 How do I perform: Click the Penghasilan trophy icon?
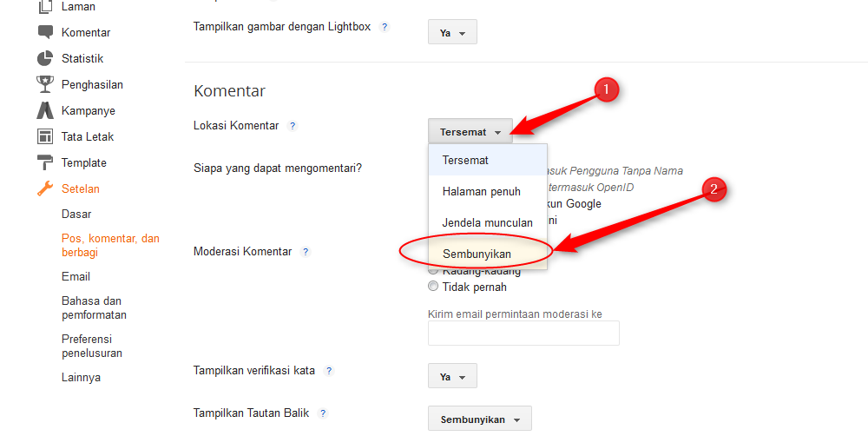pos(45,84)
